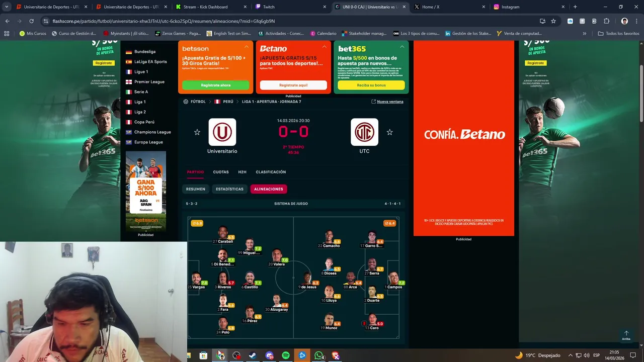This screenshot has width=644, height=362.
Task: Open the Chrome profile avatar
Action: coord(624,21)
